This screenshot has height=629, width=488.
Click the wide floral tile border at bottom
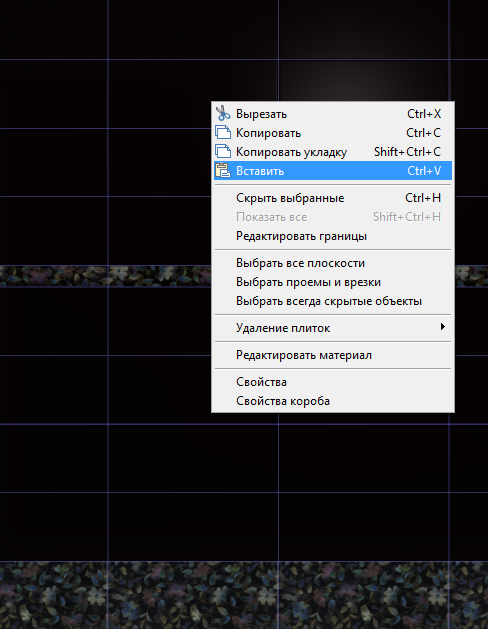[x=244, y=595]
